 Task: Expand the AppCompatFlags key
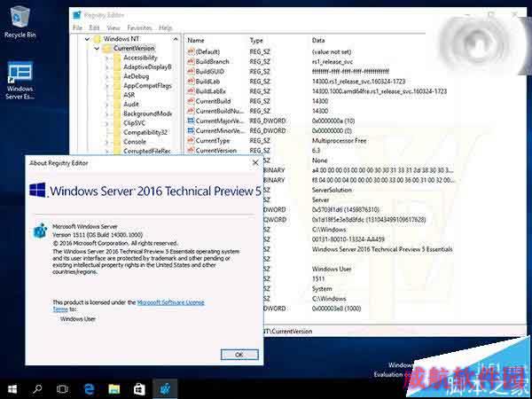pos(106,86)
